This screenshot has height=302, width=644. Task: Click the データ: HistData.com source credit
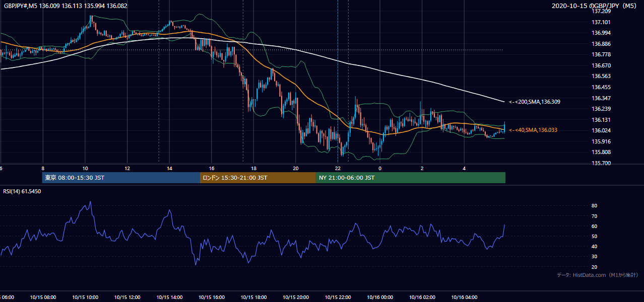point(598,275)
